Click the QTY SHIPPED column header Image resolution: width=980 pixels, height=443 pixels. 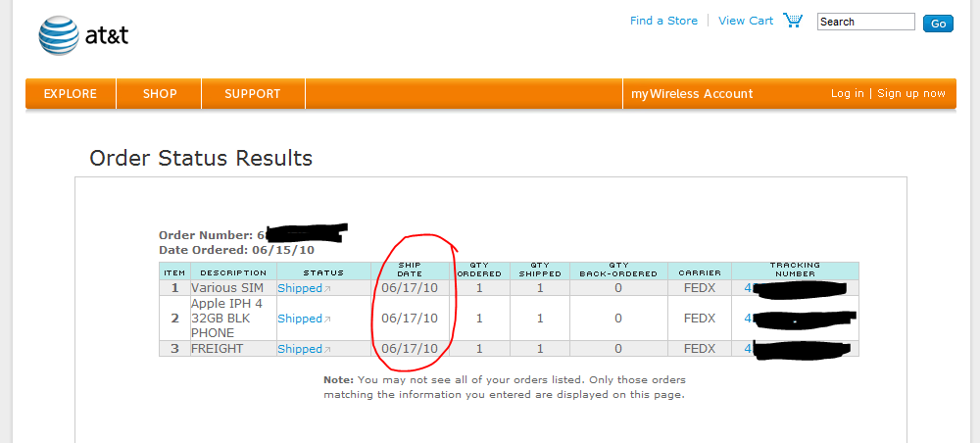(x=540, y=270)
